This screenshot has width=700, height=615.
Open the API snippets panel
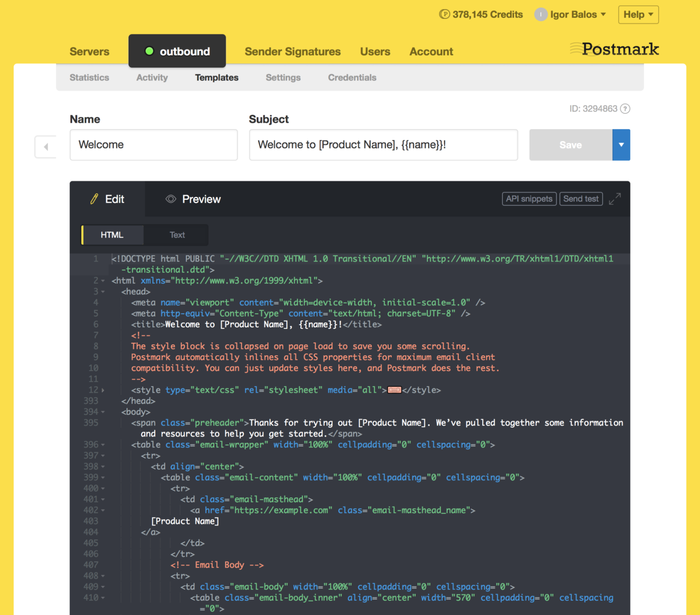click(x=529, y=198)
